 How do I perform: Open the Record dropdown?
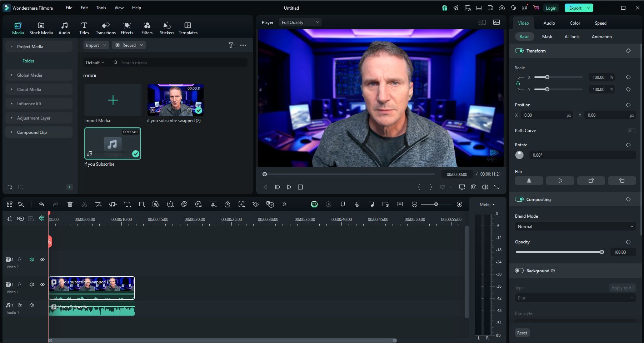coord(129,45)
